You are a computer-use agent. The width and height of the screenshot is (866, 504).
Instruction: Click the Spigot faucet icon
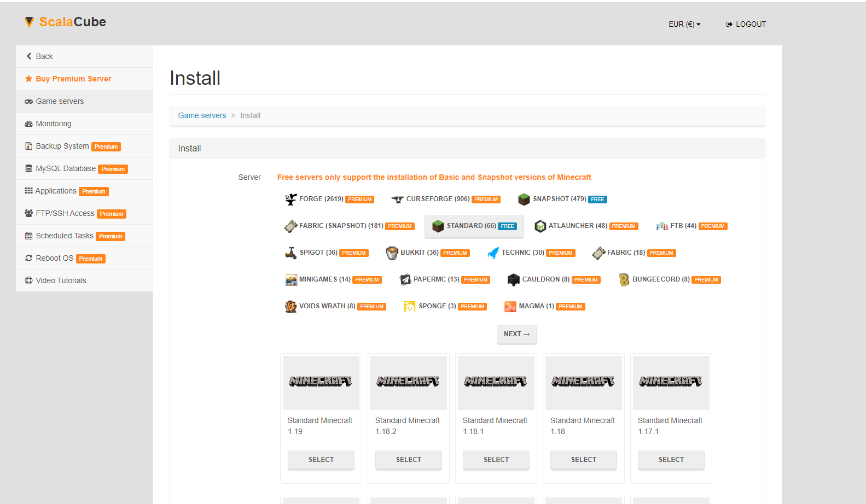291,253
